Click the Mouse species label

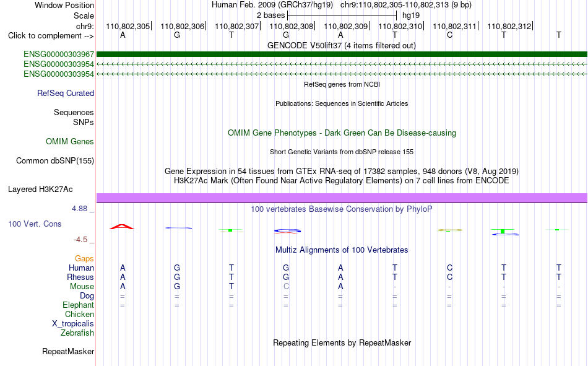pyautogui.click(x=82, y=286)
